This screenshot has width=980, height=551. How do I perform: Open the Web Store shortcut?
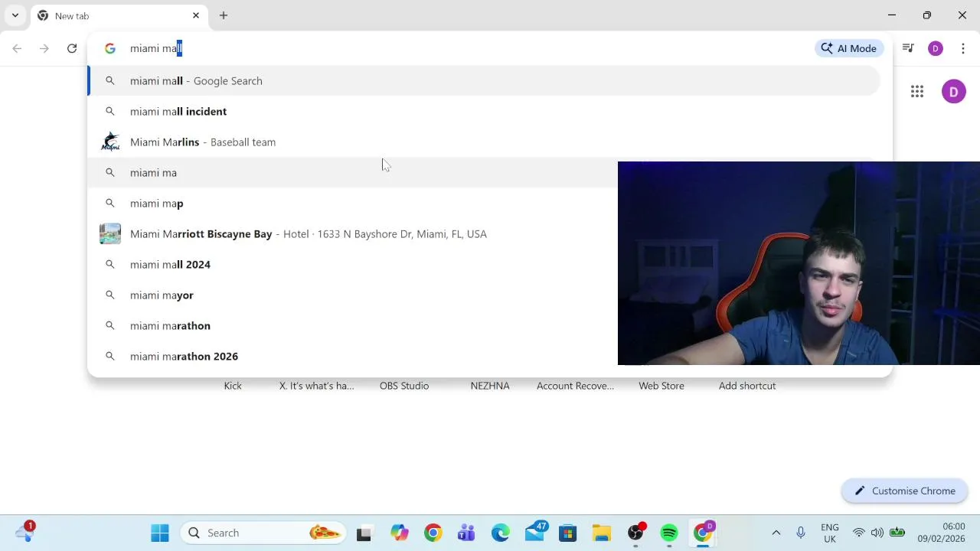(x=661, y=386)
